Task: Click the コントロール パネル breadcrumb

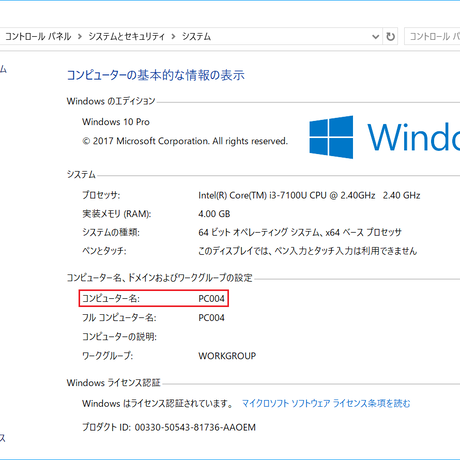Action: (38, 36)
